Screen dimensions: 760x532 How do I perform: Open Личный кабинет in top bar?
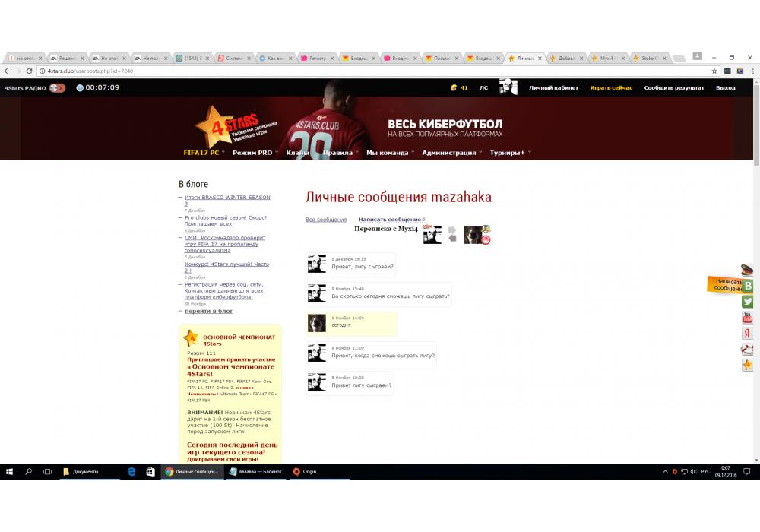click(553, 88)
